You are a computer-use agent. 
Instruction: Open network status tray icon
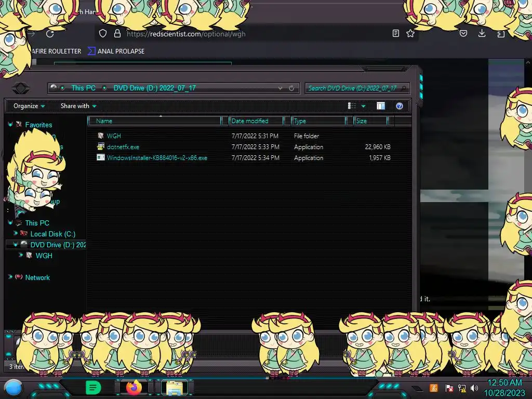pos(462,388)
